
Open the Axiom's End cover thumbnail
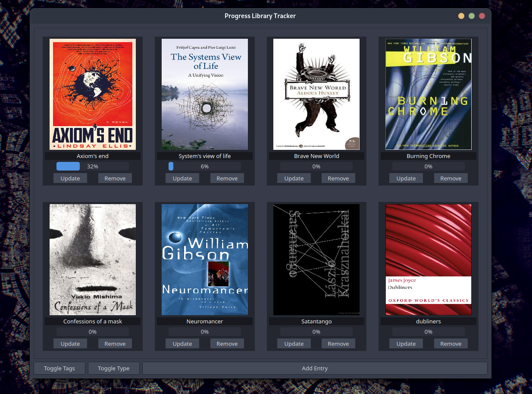click(92, 94)
